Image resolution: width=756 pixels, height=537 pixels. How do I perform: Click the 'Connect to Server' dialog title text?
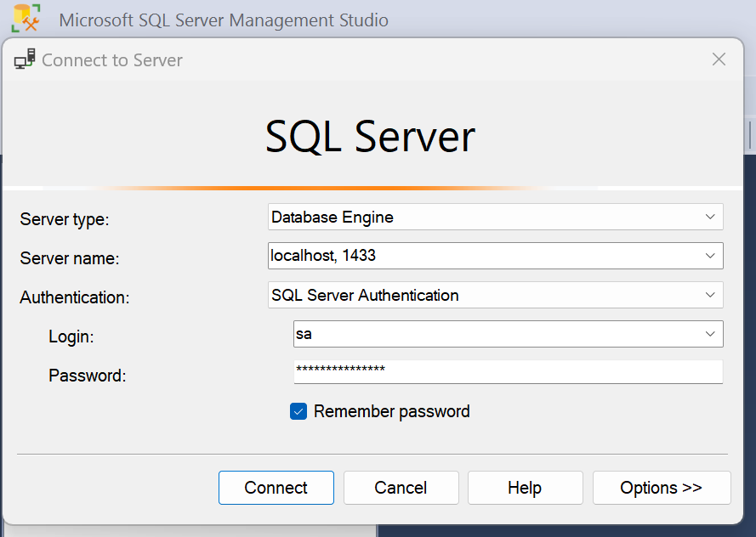coord(112,60)
